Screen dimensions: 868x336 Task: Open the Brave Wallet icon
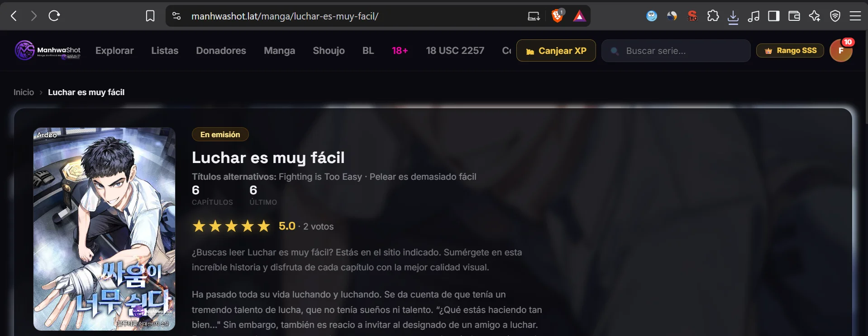pos(794,16)
